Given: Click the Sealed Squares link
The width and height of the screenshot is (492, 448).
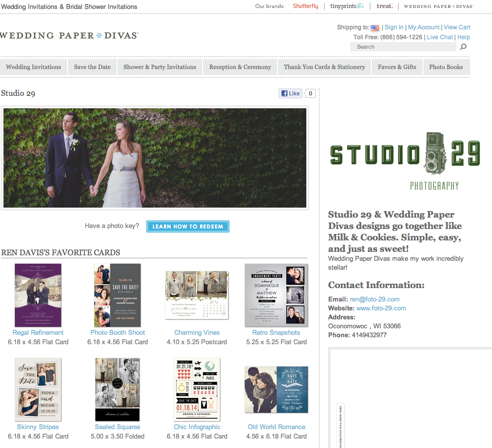Looking at the screenshot, I should tap(118, 427).
